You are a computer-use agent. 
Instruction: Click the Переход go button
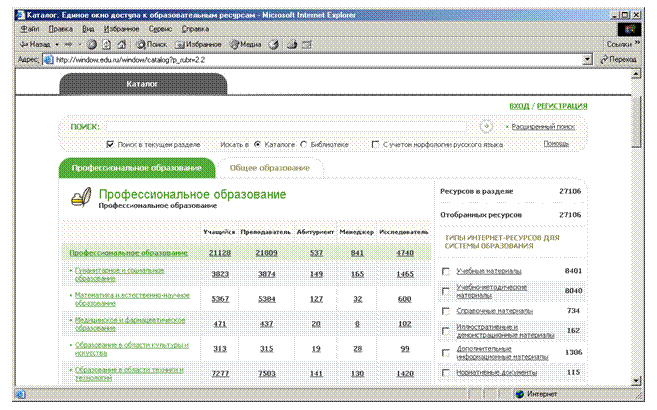pyautogui.click(x=618, y=59)
